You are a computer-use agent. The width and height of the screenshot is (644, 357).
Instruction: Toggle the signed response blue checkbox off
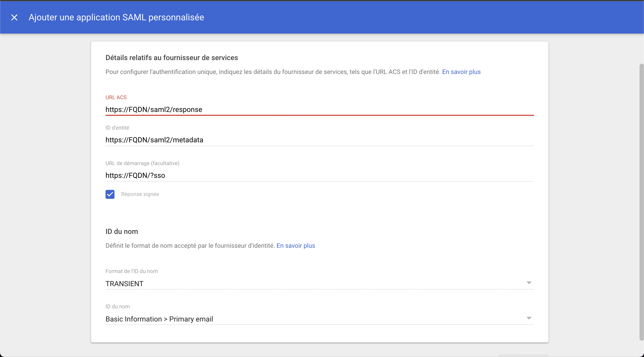pos(110,194)
